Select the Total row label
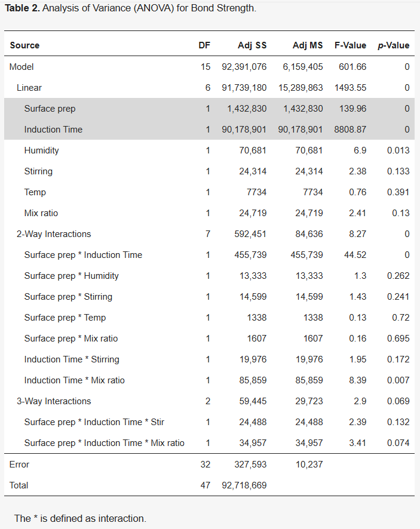This screenshot has height=529, width=420. 19,486
